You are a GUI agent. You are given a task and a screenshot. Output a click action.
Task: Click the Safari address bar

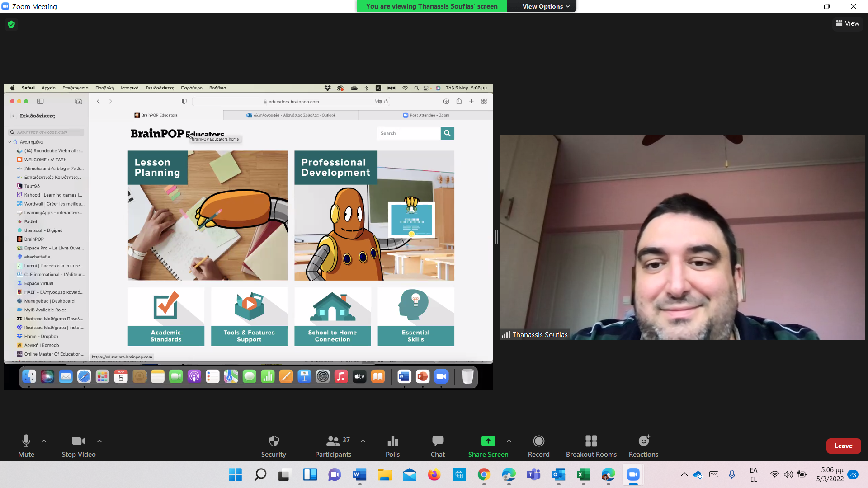[x=292, y=102]
